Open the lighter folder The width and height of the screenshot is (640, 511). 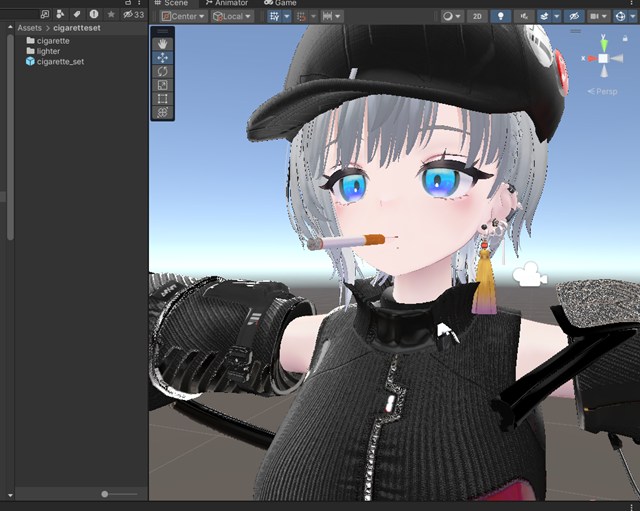[48, 51]
